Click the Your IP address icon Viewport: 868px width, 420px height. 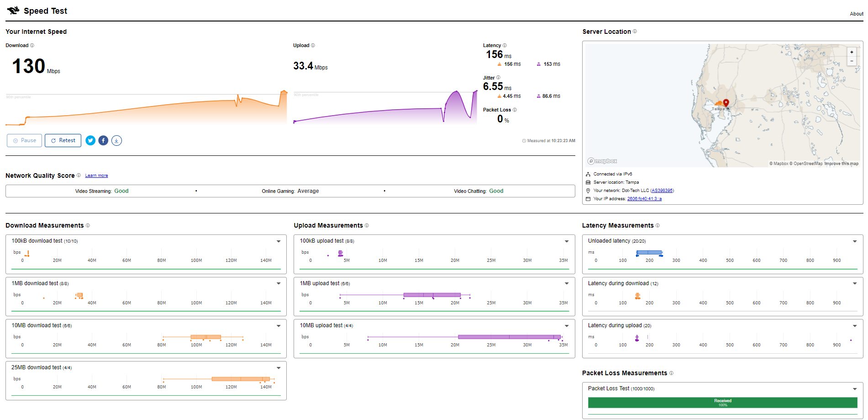(588, 199)
